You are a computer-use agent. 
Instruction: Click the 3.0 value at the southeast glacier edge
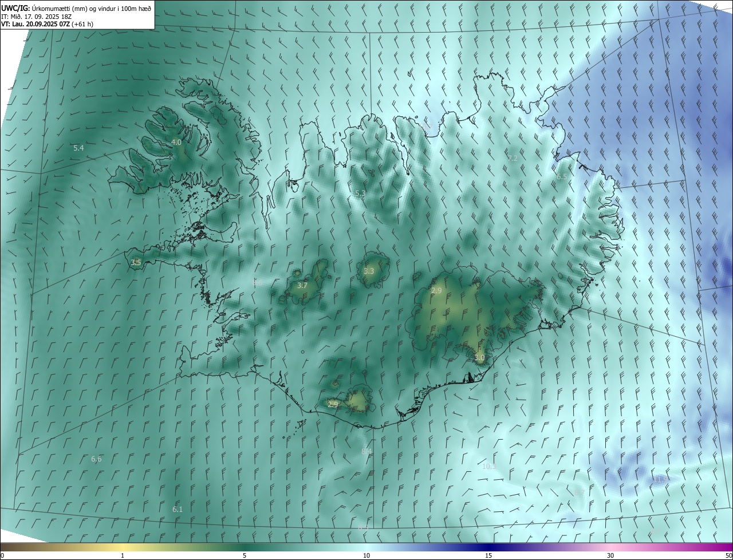[x=479, y=358]
